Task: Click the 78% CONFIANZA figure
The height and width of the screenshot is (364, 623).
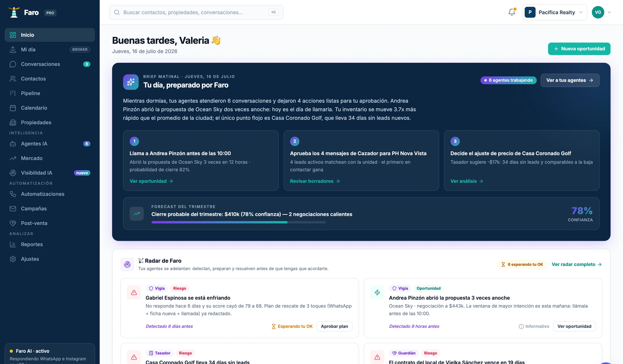Action: click(580, 214)
